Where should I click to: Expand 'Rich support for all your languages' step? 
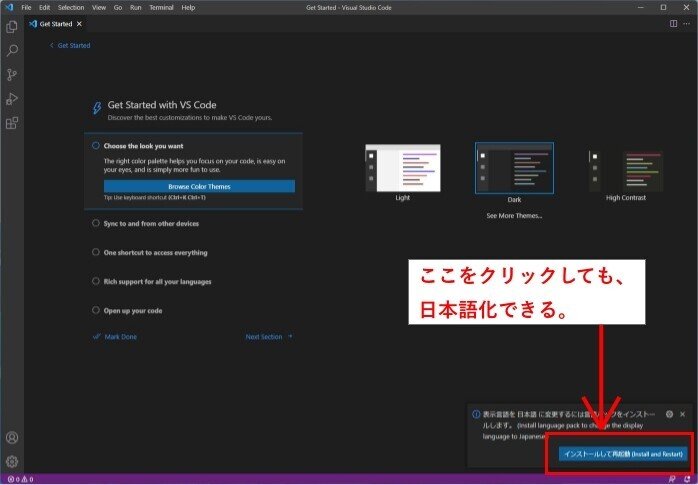pyautogui.click(x=157, y=282)
